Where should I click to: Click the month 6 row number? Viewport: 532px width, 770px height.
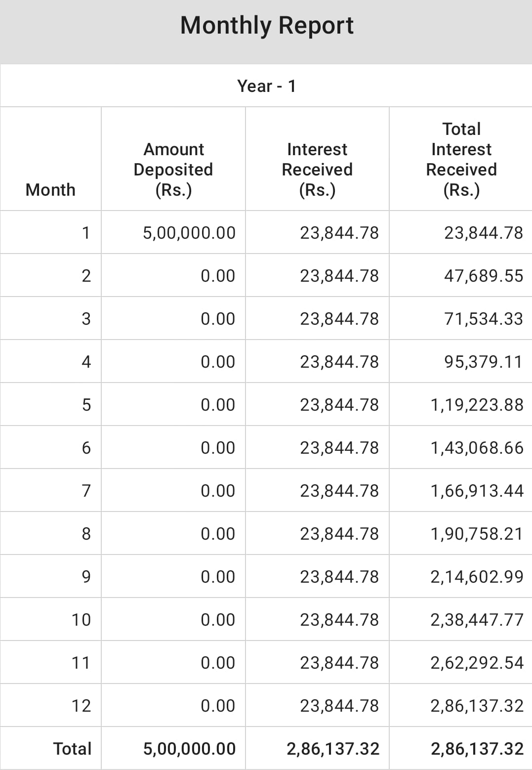(86, 448)
